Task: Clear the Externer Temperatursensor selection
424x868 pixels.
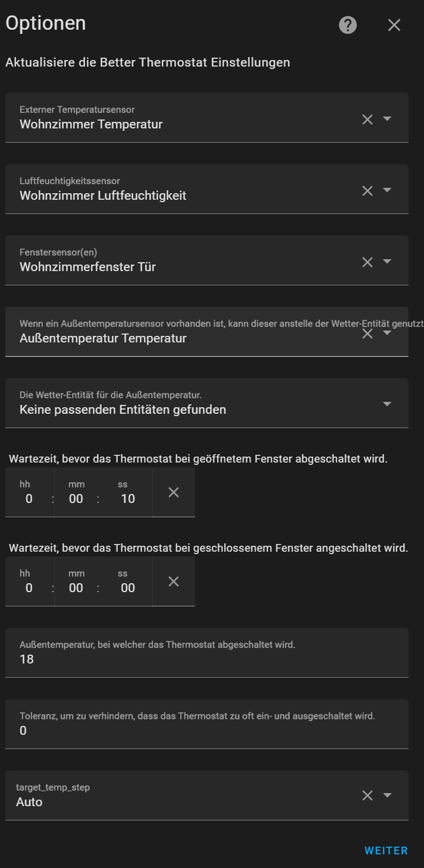Action: tap(368, 119)
